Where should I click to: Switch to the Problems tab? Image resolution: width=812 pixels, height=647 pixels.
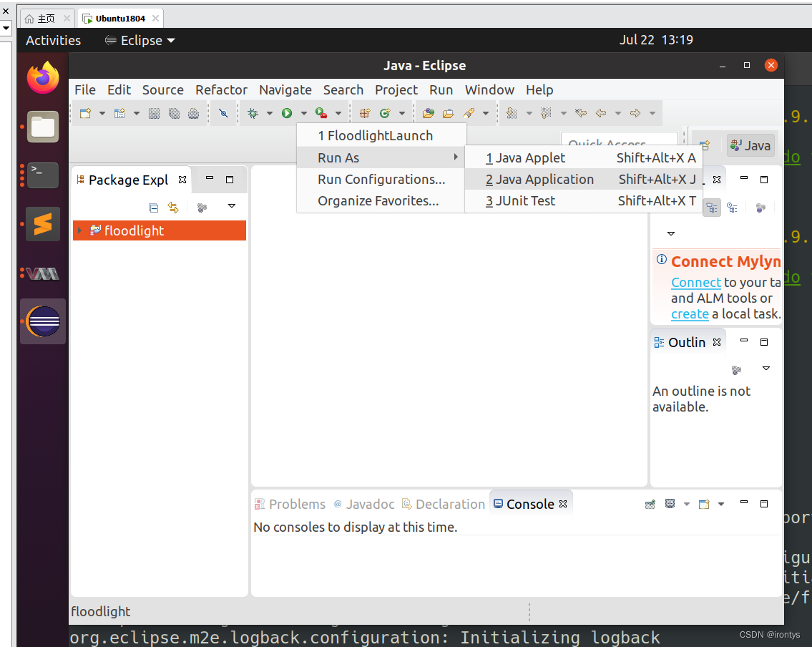coord(290,504)
